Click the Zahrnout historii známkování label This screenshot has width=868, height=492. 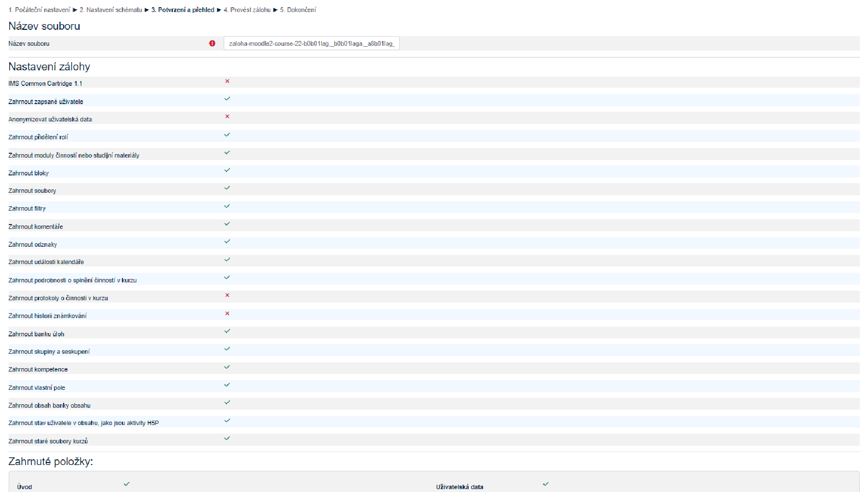coord(48,316)
